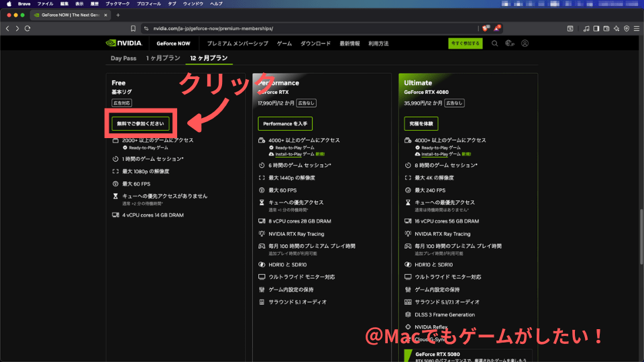The height and width of the screenshot is (362, 644).
Task: Select the 1ヶ月プラン tab
Action: coord(163,58)
